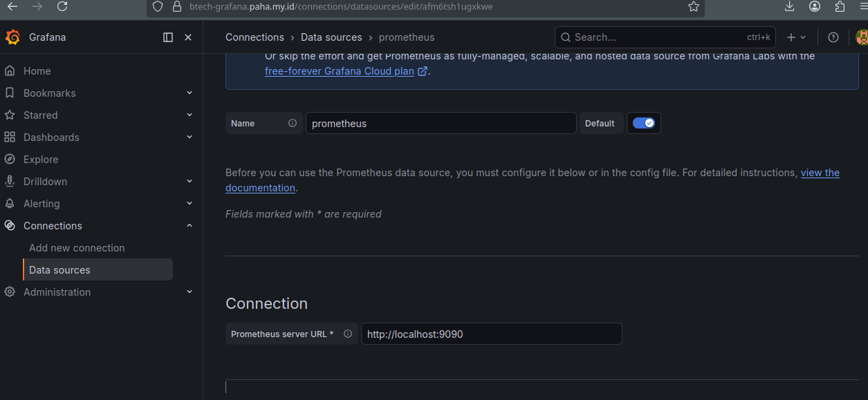Click the browser address bar URL
This screenshot has height=400, width=868.
tap(341, 6)
